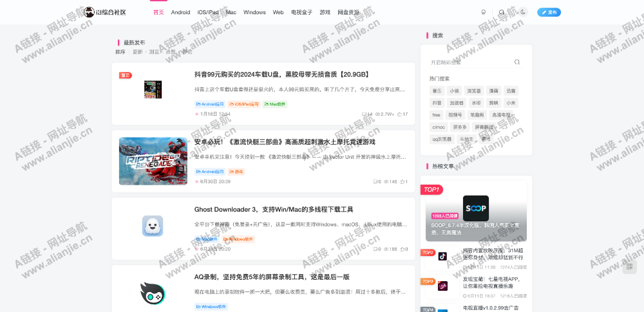Select the 首页 navigation tab

pos(158,12)
